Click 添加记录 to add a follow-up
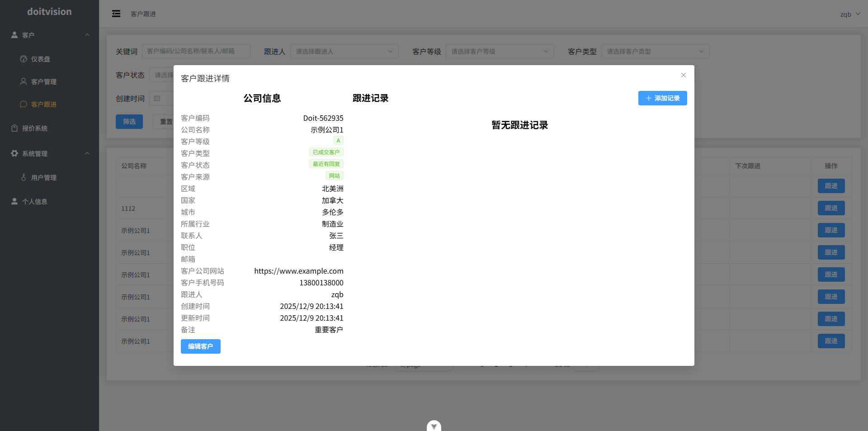Screen dimensions: 868x431 pyautogui.click(x=662, y=98)
